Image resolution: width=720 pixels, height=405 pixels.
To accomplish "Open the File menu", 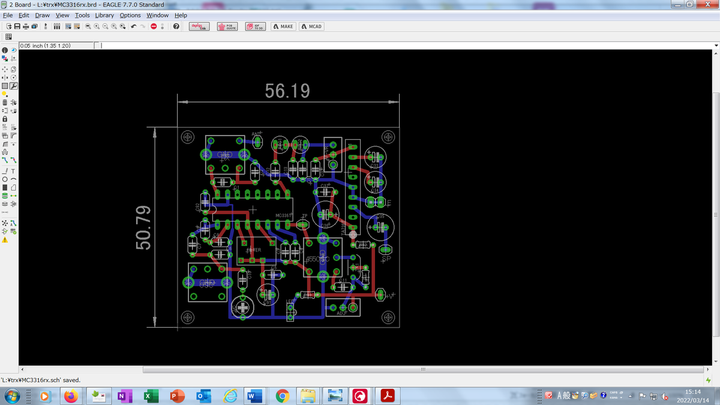I will tap(8, 15).
